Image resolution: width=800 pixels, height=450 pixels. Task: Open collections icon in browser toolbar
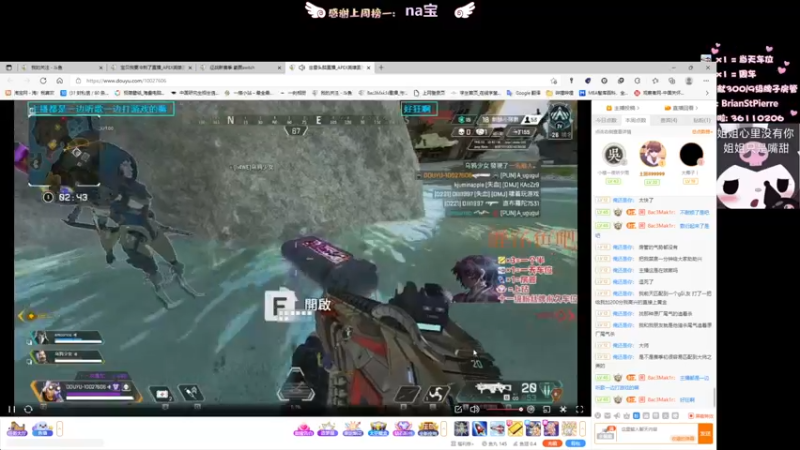pyautogui.click(x=672, y=81)
